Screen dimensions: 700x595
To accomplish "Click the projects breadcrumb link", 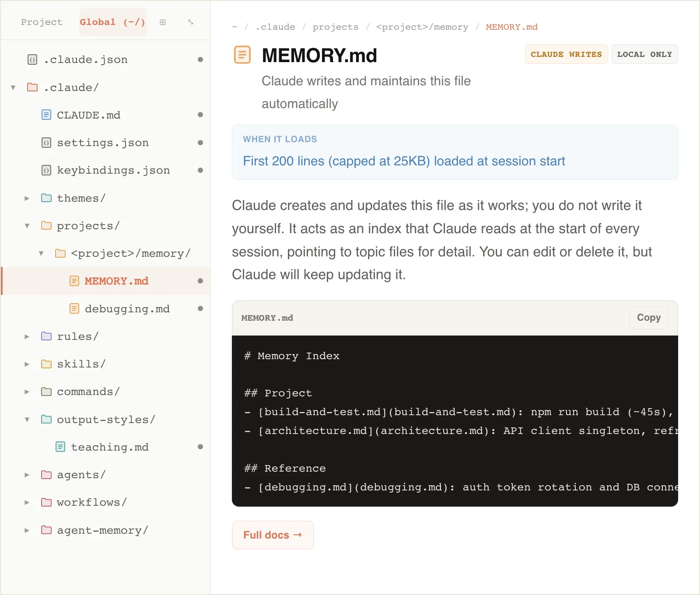I will coord(336,27).
